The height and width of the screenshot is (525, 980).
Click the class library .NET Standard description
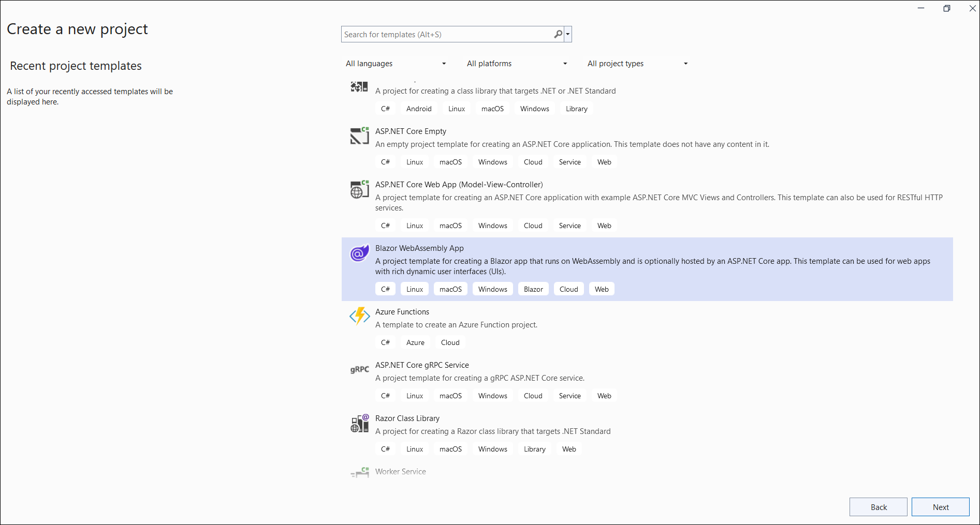[495, 91]
